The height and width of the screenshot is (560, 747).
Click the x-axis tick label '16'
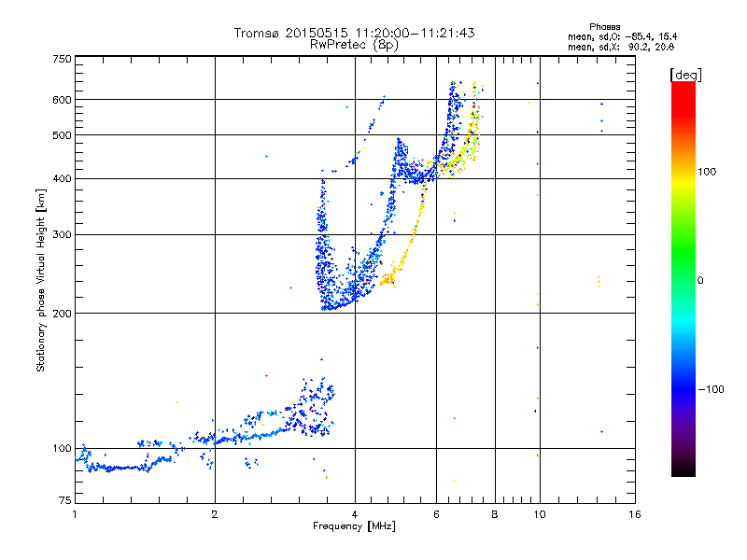pyautogui.click(x=635, y=514)
